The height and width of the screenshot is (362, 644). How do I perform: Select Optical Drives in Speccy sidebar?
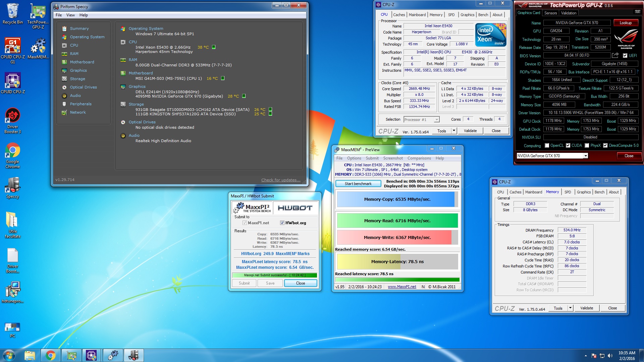pos(83,87)
